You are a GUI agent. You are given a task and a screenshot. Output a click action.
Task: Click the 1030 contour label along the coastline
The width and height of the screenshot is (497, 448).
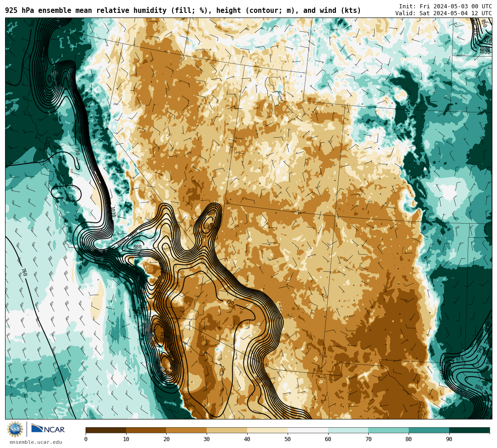click(113, 211)
